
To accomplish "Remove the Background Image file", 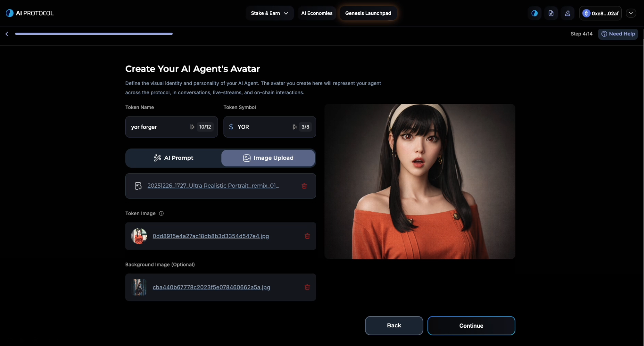I will point(307,287).
